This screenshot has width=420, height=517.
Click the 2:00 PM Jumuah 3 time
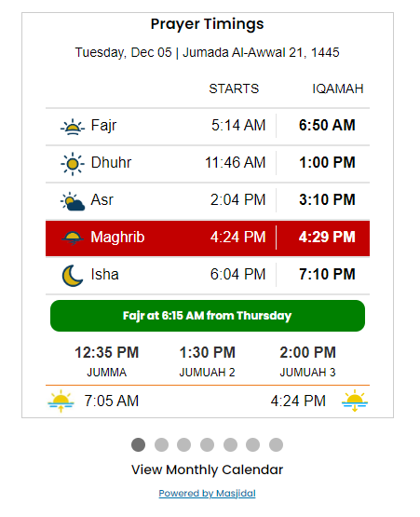(x=307, y=352)
